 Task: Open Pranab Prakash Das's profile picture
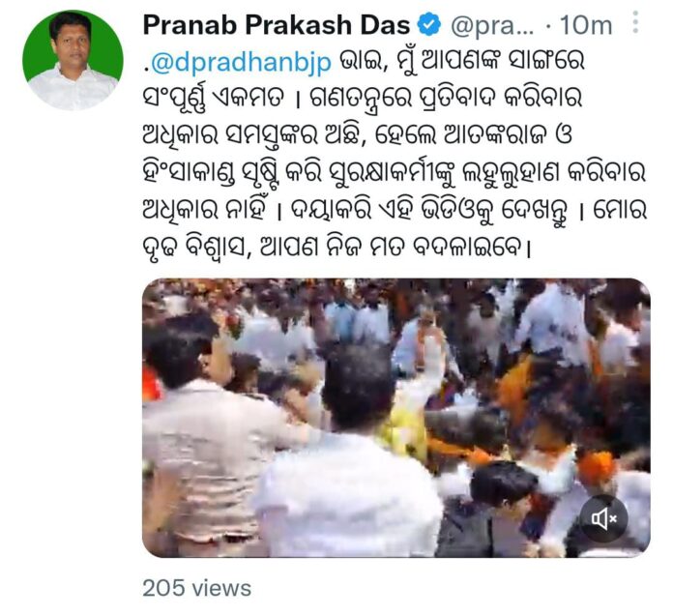73,60
